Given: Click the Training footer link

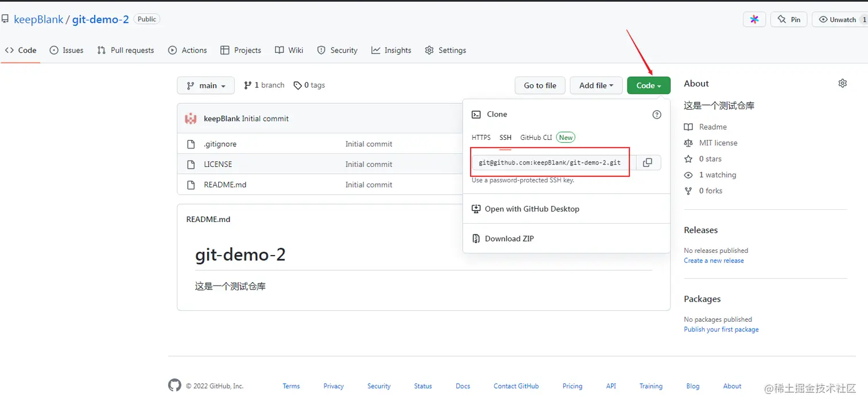Looking at the screenshot, I should coord(651,386).
